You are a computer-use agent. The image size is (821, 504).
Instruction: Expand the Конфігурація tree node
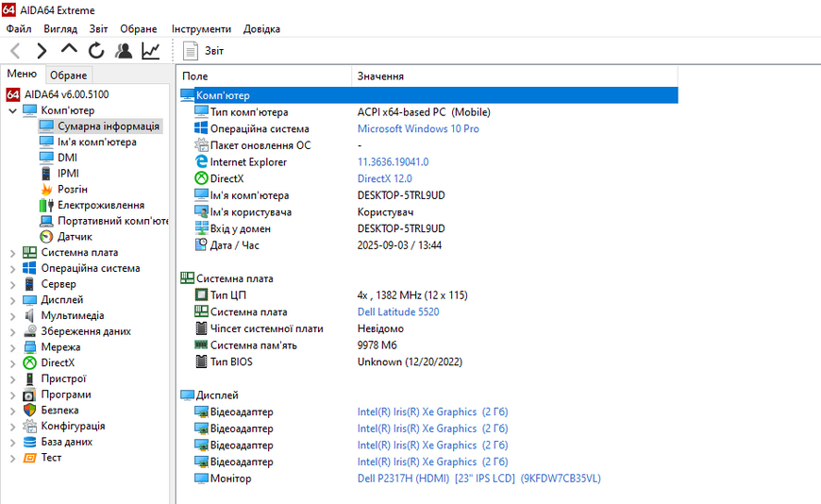[12, 427]
